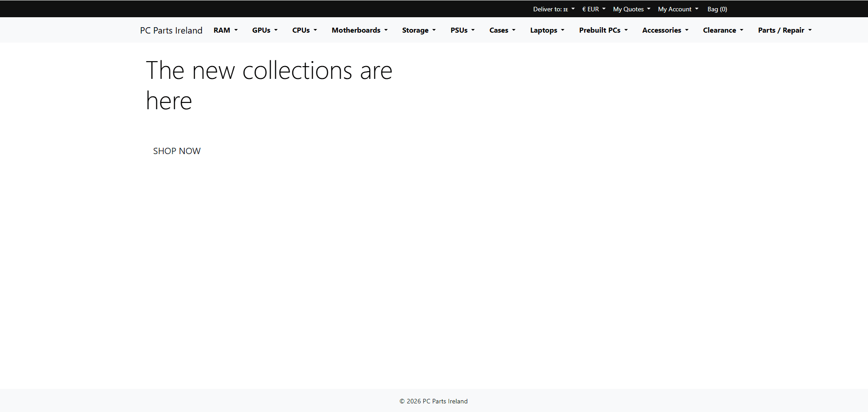This screenshot has height=412, width=868.
Task: Go to PC Parts Ireland homepage logo
Action: pyautogui.click(x=171, y=30)
